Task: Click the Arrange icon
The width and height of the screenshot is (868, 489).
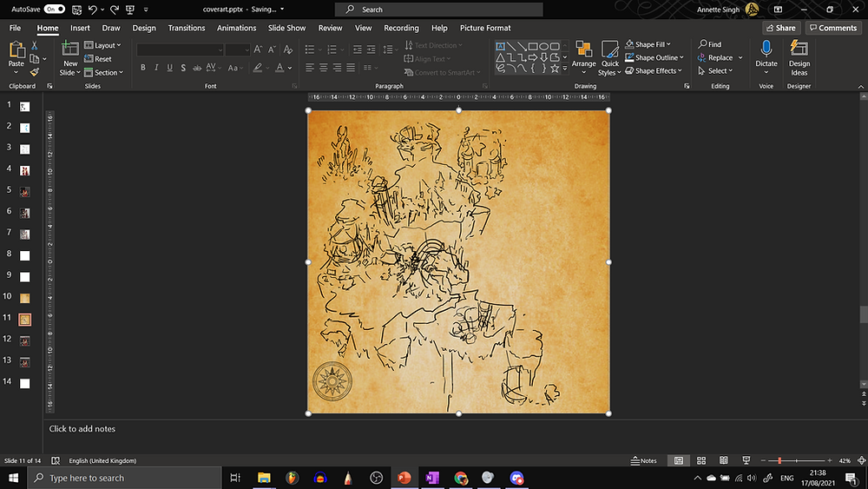Action: (x=583, y=50)
